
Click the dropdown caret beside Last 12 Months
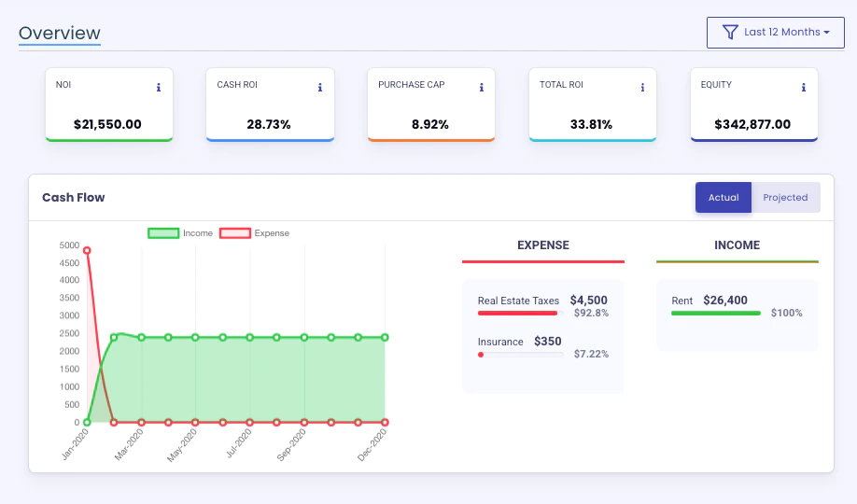(x=826, y=33)
